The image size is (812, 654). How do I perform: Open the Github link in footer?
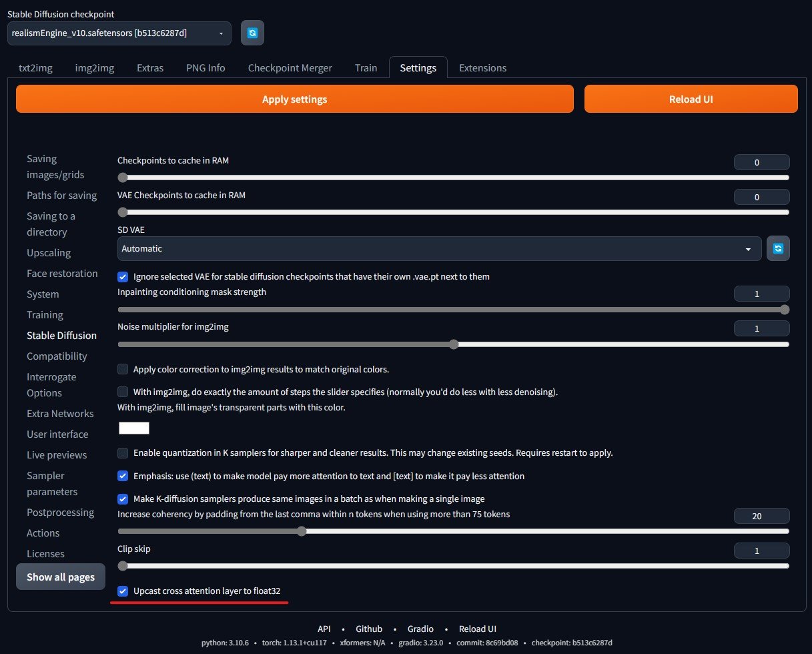369,629
